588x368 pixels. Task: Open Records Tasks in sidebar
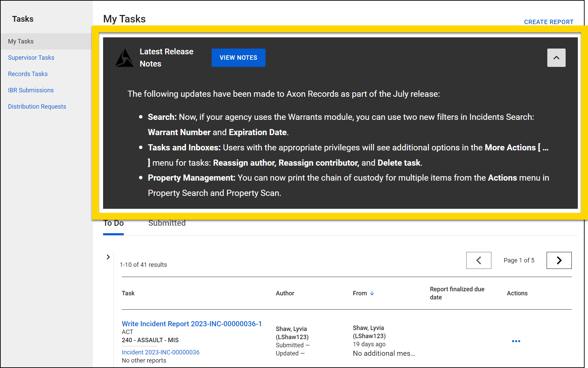28,74
